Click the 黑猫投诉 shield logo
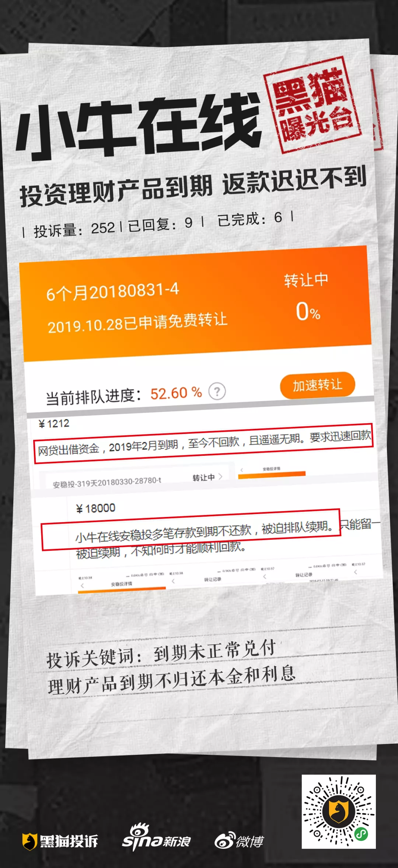 click(x=29, y=841)
